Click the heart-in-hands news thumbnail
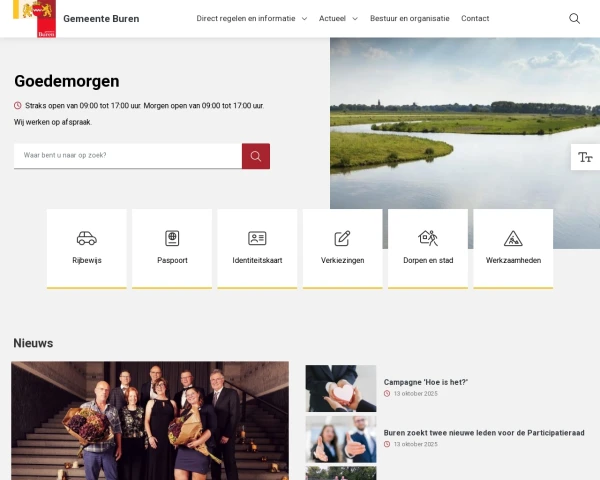The height and width of the screenshot is (480, 600). [x=341, y=388]
